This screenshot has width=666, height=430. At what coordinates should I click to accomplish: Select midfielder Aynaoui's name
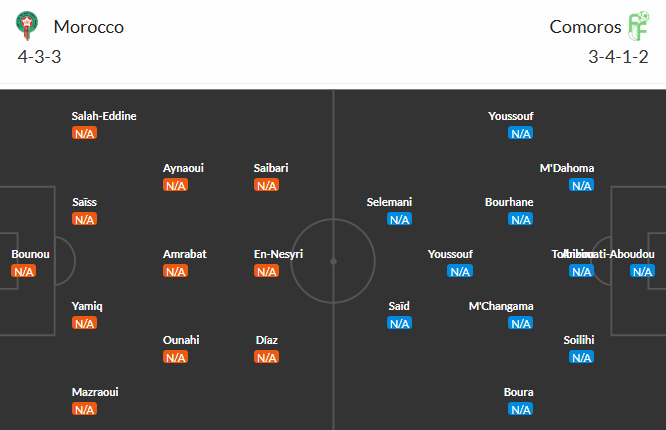tap(183, 168)
